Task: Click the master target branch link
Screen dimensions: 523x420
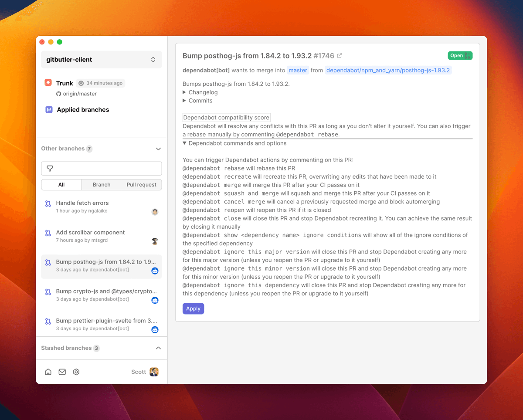Action: pos(298,70)
